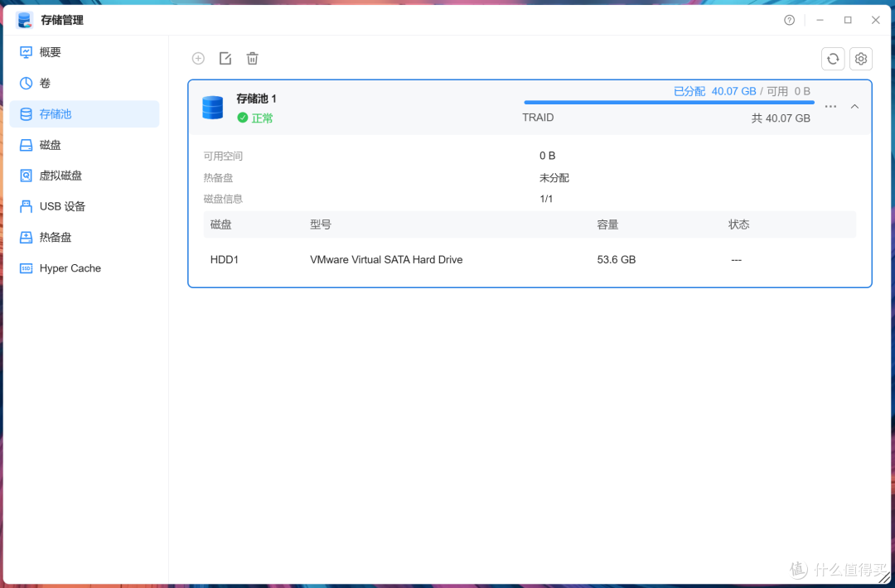Minimize the 存储管理 window
Screen dimensions: 895x588
tap(820, 20)
